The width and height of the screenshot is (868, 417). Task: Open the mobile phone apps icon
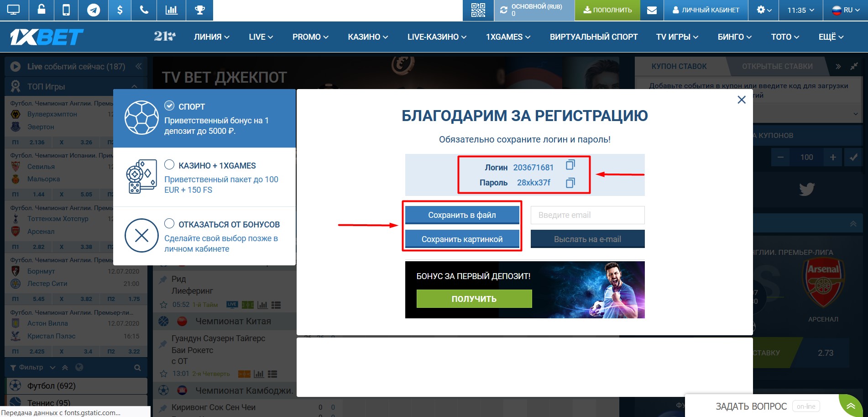click(x=66, y=10)
